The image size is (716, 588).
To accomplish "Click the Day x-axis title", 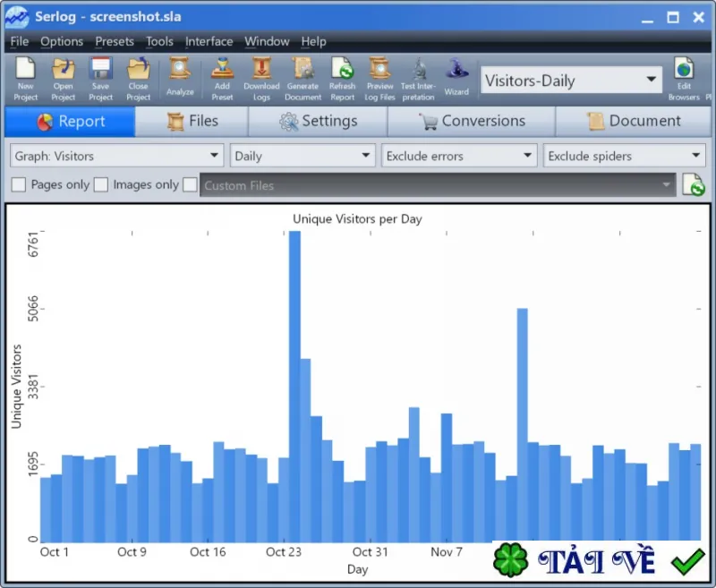I will [x=357, y=569].
